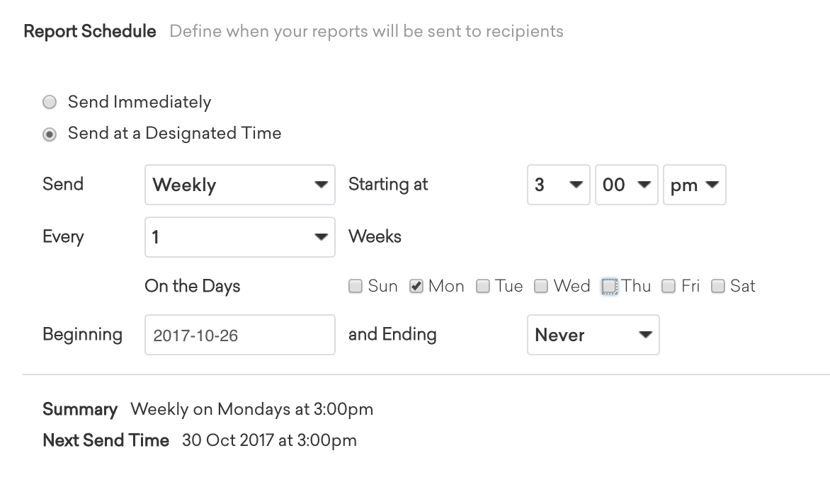
Task: Uncheck the Mon checkbox
Action: (416, 287)
